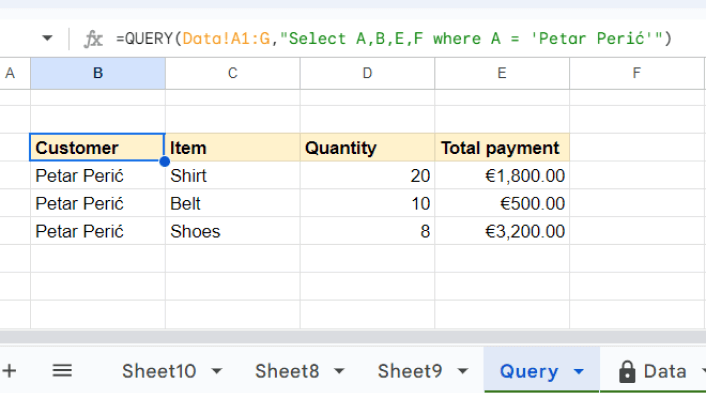
Task: Open the Query tab dropdown arrow
Action: point(579,371)
